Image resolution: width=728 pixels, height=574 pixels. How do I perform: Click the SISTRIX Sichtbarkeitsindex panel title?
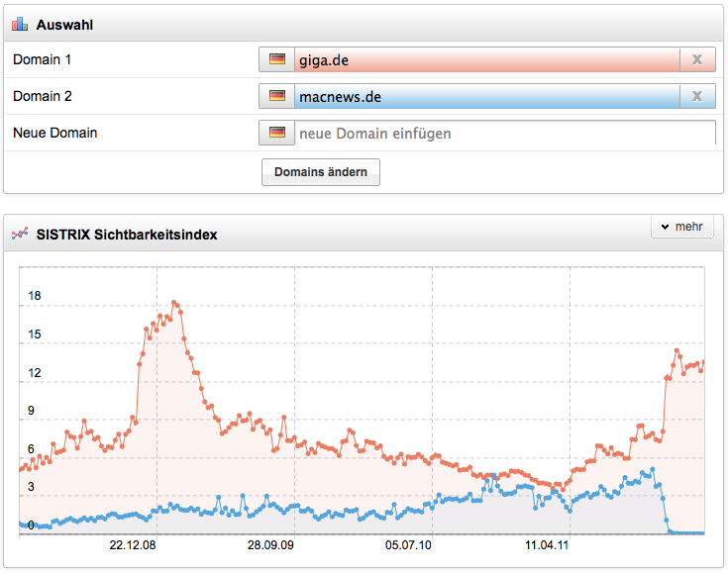[127, 235]
